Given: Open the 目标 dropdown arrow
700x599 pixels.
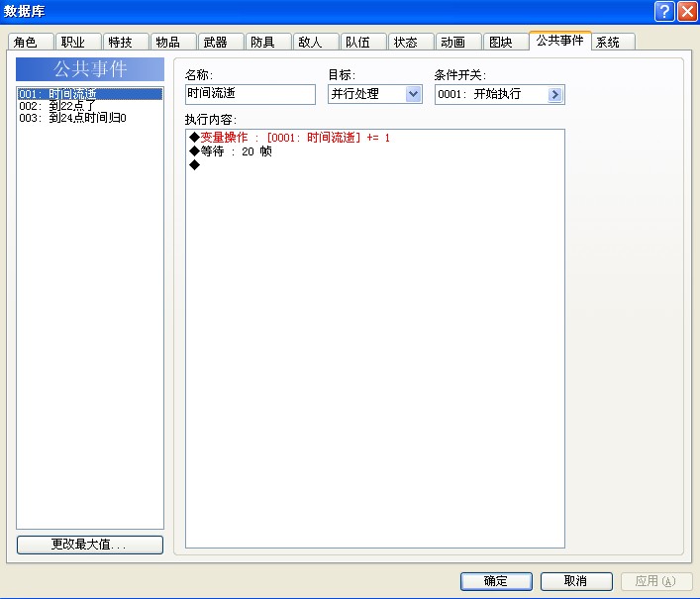Looking at the screenshot, I should tap(414, 94).
